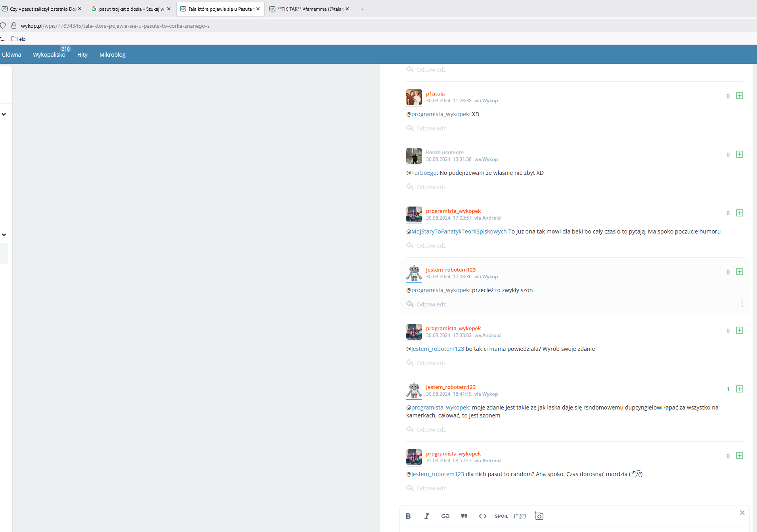Screen dimensions: 757x532
Task: Close the comment editor with the X
Action: click(742, 513)
